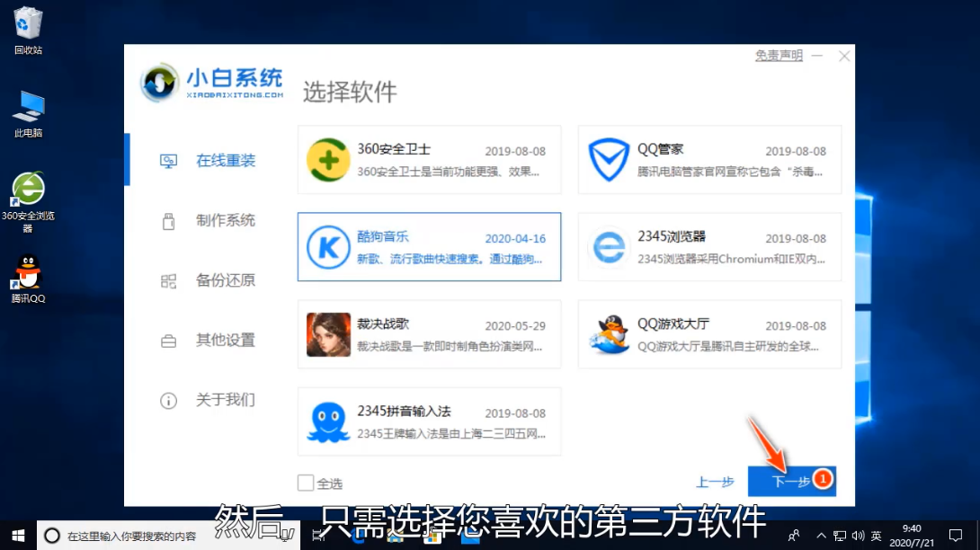Open the This PC desktop icon
The height and width of the screenshot is (550, 980).
tap(28, 114)
